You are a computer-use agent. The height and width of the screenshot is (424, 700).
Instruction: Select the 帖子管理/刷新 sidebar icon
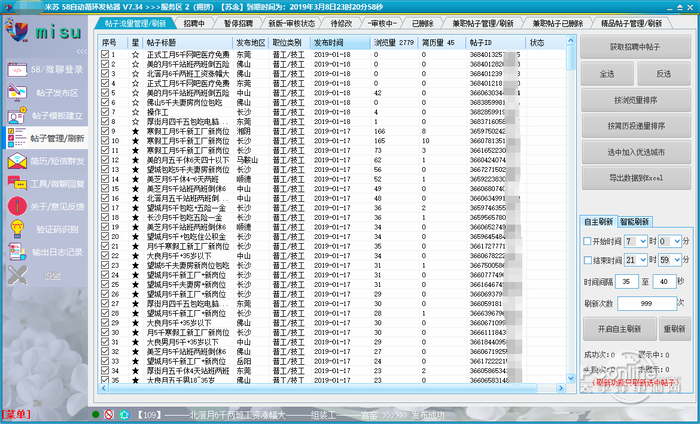17,138
